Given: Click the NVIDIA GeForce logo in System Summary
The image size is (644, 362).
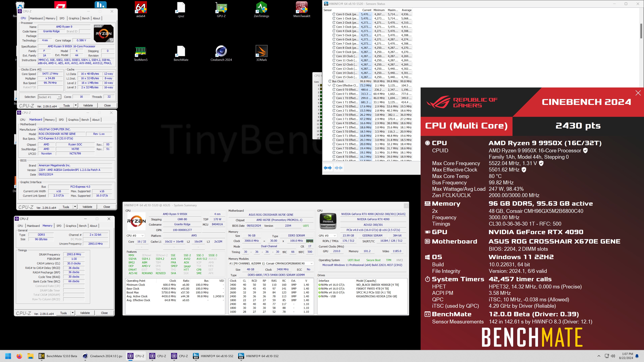Looking at the screenshot, I should [x=328, y=221].
